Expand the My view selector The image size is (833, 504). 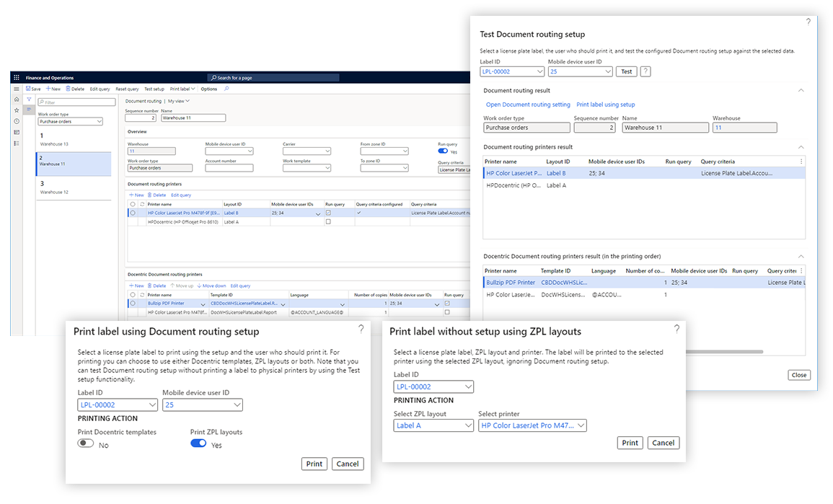[x=179, y=101]
